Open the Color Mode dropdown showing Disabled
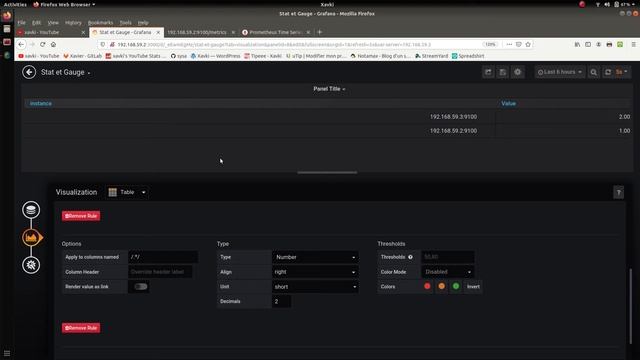 (x=448, y=272)
